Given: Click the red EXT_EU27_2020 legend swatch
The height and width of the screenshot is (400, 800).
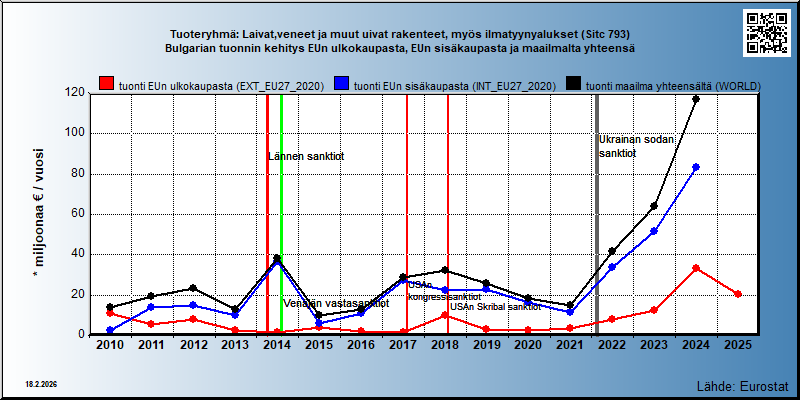Looking at the screenshot, I should pyautogui.click(x=106, y=85).
